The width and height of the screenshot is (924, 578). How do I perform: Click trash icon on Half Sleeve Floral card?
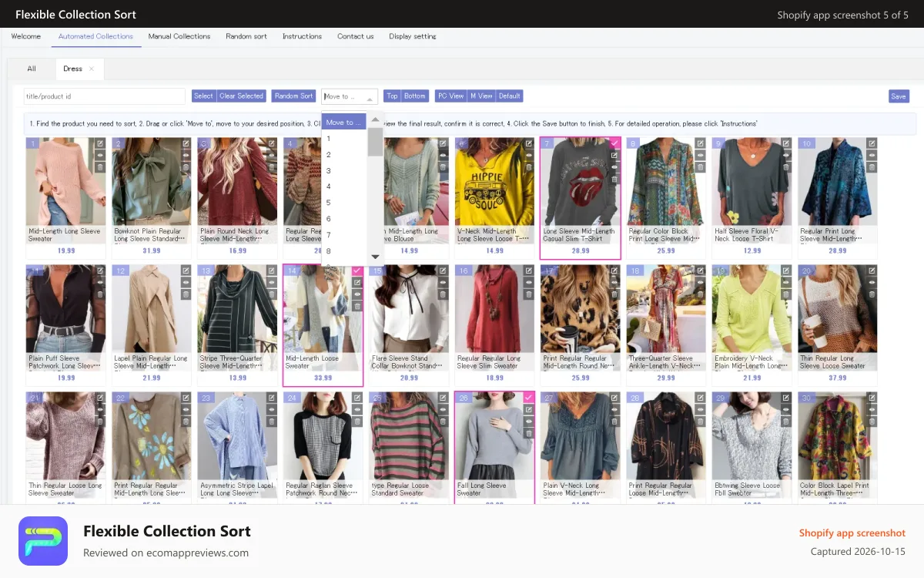click(x=786, y=167)
